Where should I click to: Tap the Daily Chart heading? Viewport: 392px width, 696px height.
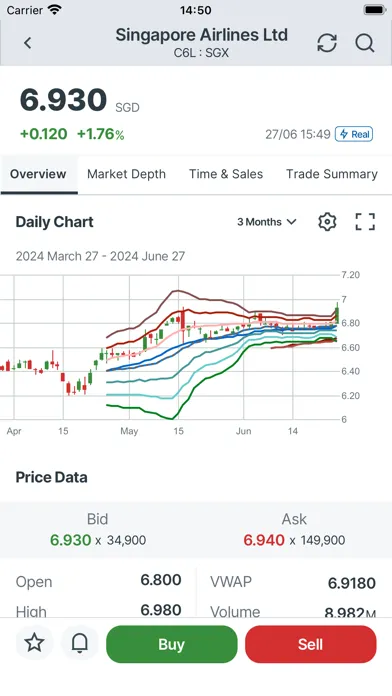55,221
